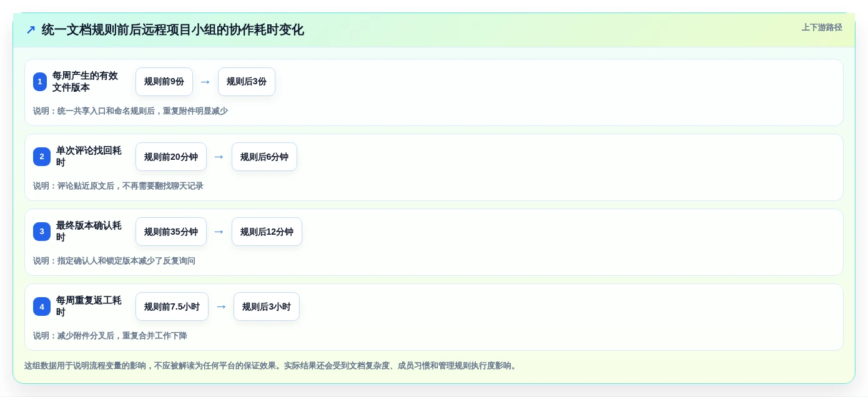Click the note 统一共享入口和命名规则后
The image size is (868, 397).
tap(131, 111)
